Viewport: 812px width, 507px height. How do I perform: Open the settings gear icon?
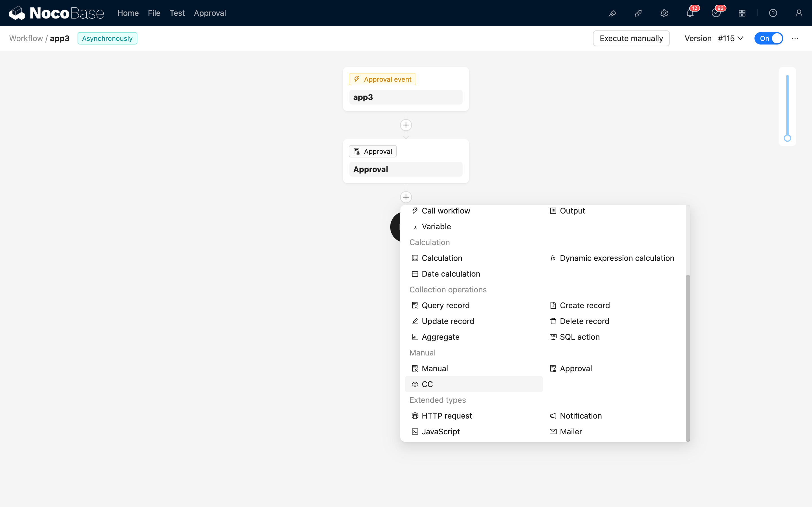(x=664, y=13)
